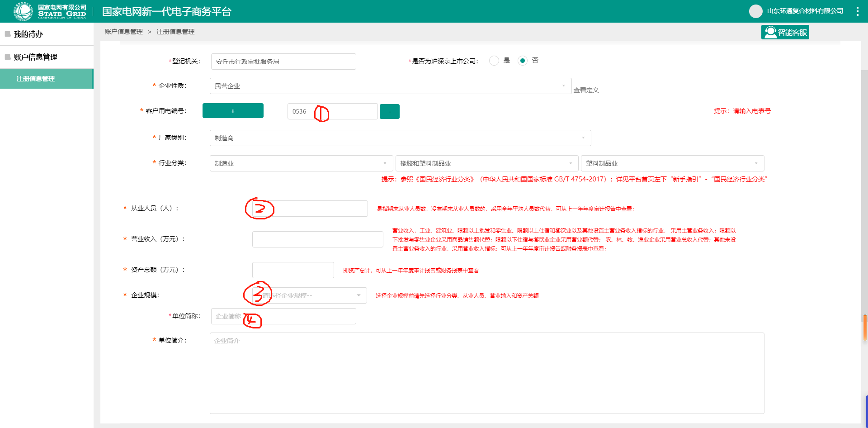Add a meter number with plus button
Viewport: 868px width, 428px height.
(x=233, y=111)
